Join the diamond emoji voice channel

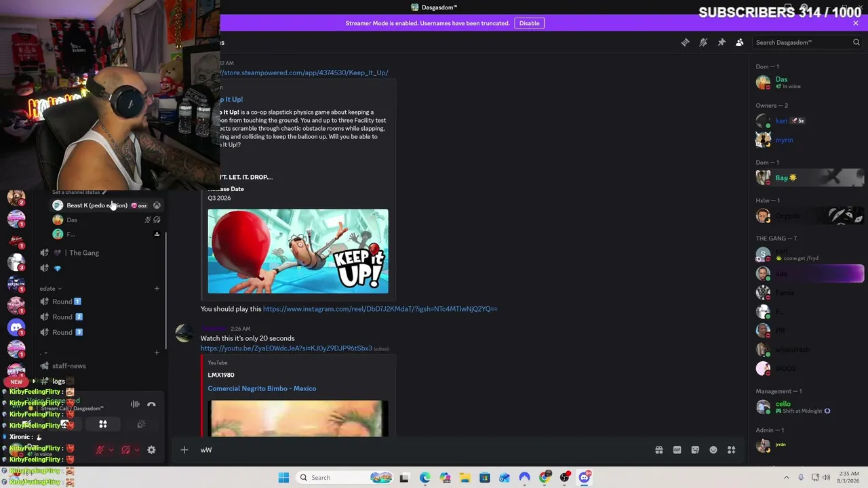[x=100, y=268]
